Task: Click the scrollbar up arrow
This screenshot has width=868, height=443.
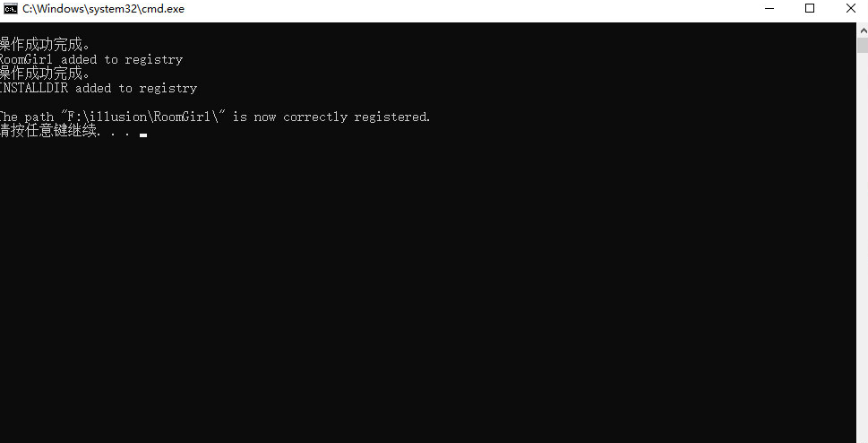Action: [x=863, y=30]
